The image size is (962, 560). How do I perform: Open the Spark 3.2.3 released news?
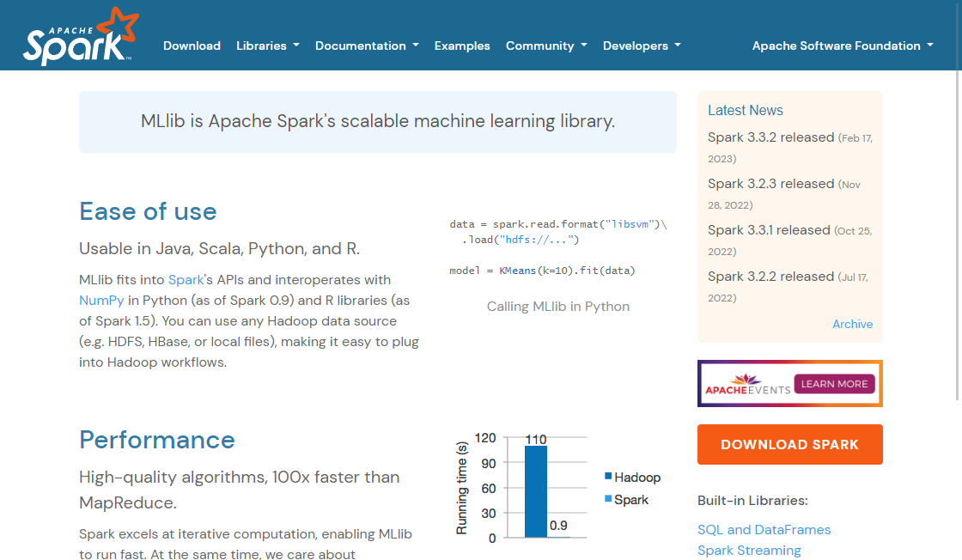(770, 184)
